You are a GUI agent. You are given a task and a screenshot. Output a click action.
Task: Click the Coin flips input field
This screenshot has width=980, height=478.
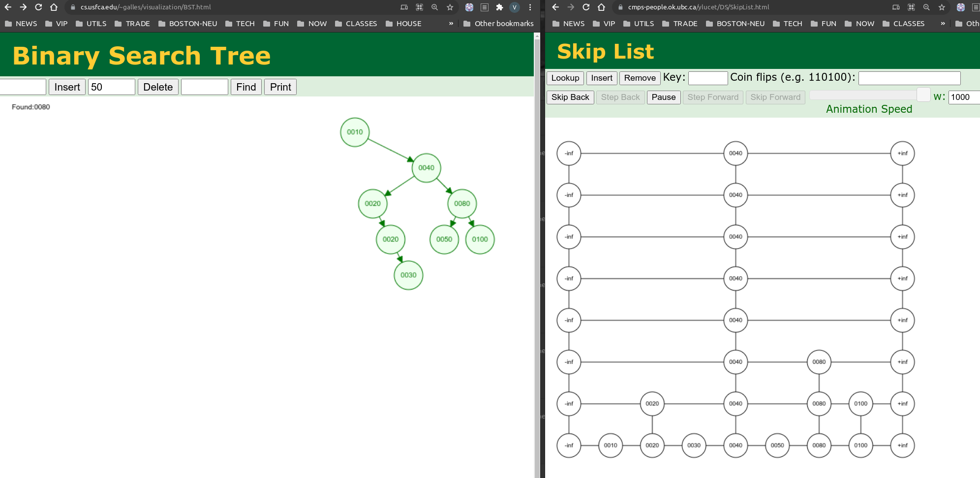(x=909, y=78)
